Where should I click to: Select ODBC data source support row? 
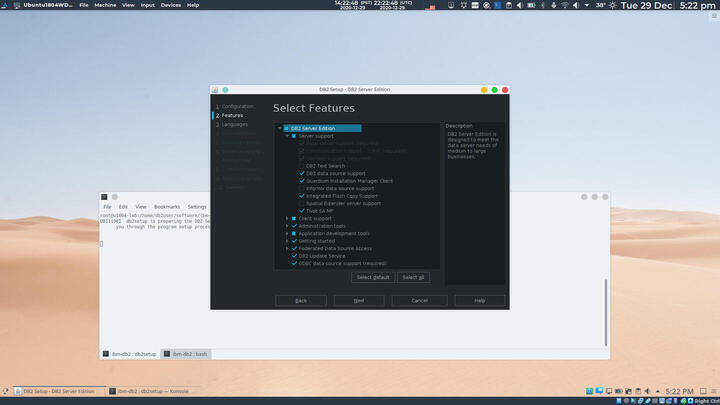click(x=343, y=264)
